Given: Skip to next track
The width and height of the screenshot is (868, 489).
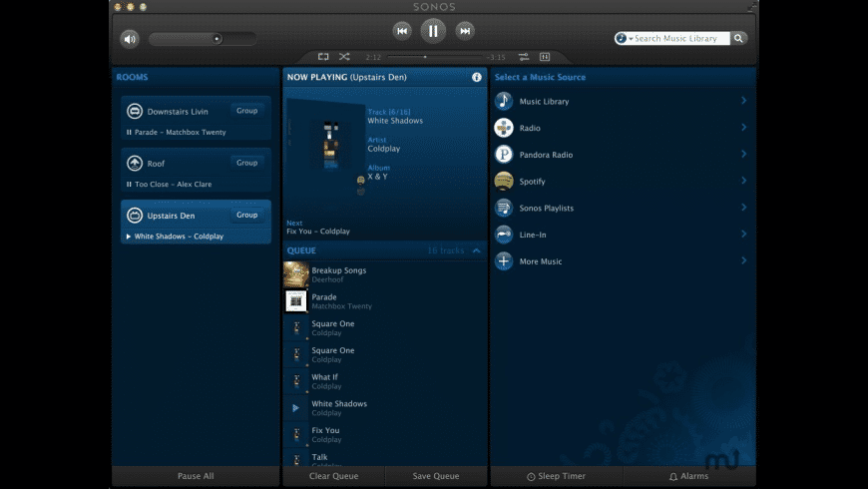Looking at the screenshot, I should click(465, 31).
